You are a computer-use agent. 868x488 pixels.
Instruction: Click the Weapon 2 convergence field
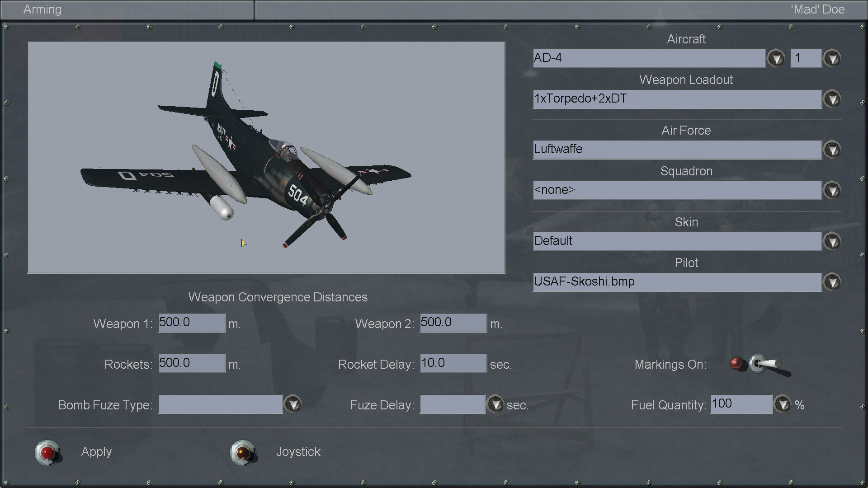(453, 323)
